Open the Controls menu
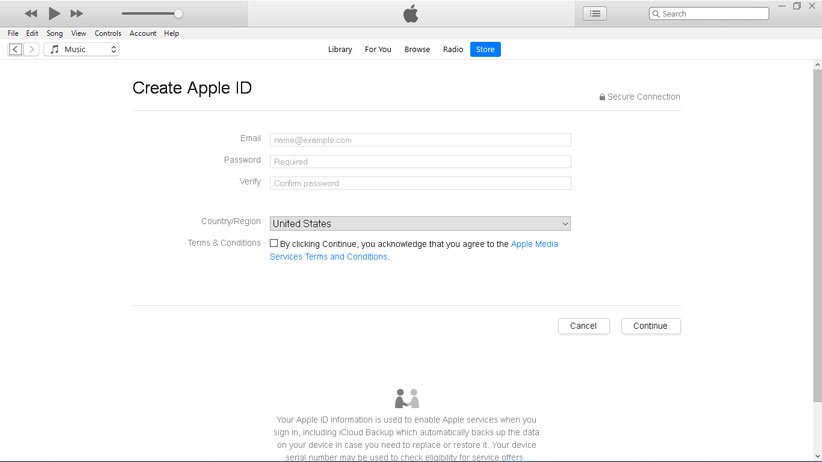The height and width of the screenshot is (462, 822). (x=108, y=33)
